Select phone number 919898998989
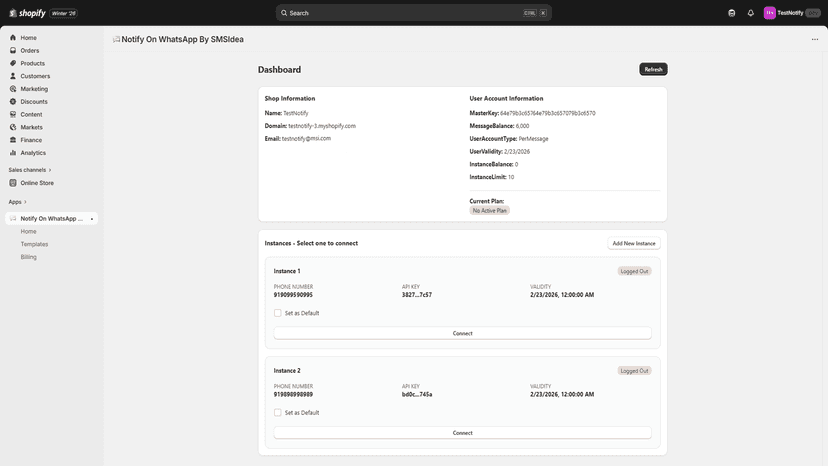The width and height of the screenshot is (828, 466). [293, 394]
